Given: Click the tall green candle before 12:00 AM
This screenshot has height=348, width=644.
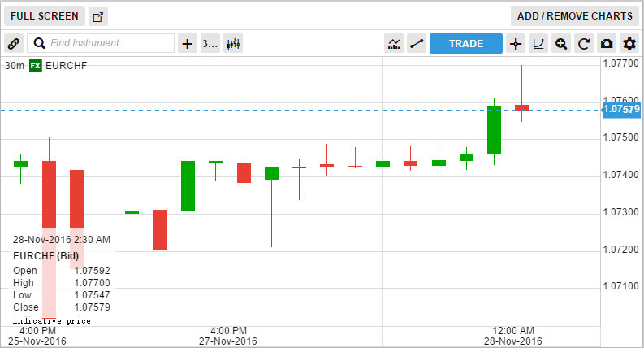Looking at the screenshot, I should pyautogui.click(x=494, y=129).
